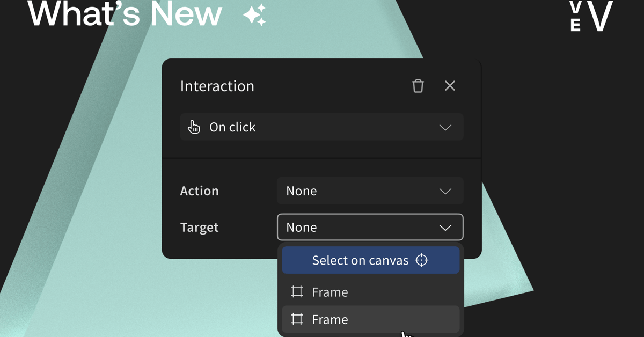Viewport: 644px width, 337px height.
Task: Open the Target dropdown showing None
Action: pyautogui.click(x=370, y=227)
